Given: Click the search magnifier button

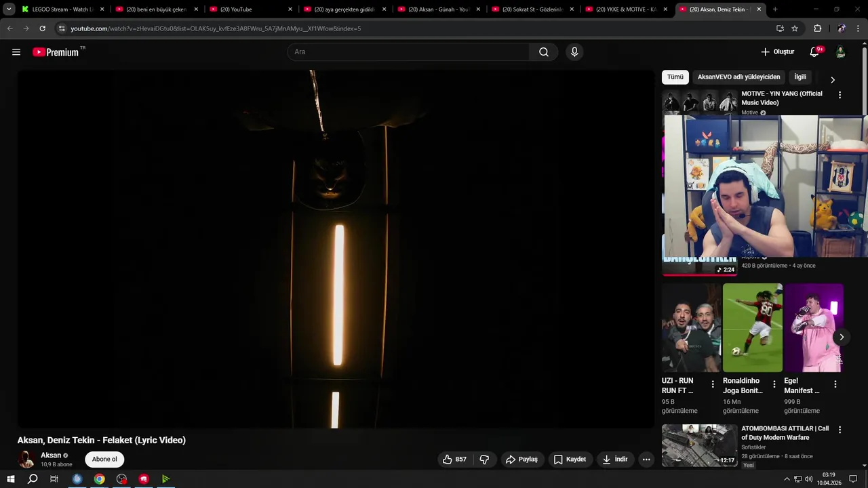Looking at the screenshot, I should [544, 52].
